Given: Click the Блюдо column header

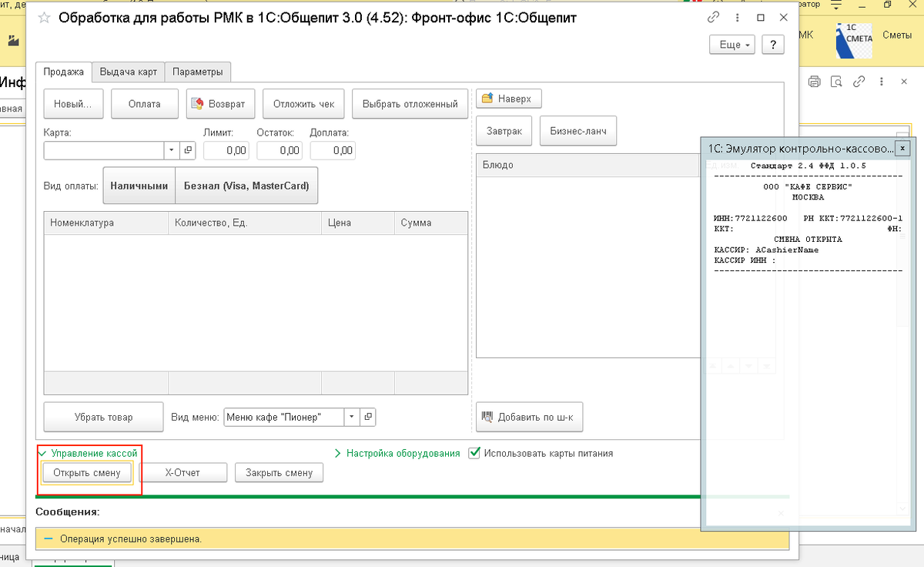Looking at the screenshot, I should point(588,165).
